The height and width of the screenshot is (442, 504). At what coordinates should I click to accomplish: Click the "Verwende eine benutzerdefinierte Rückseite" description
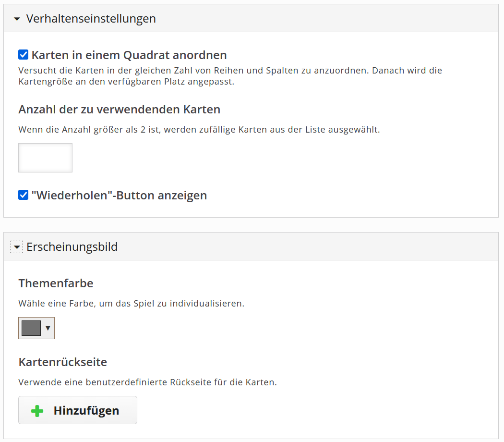click(x=147, y=382)
